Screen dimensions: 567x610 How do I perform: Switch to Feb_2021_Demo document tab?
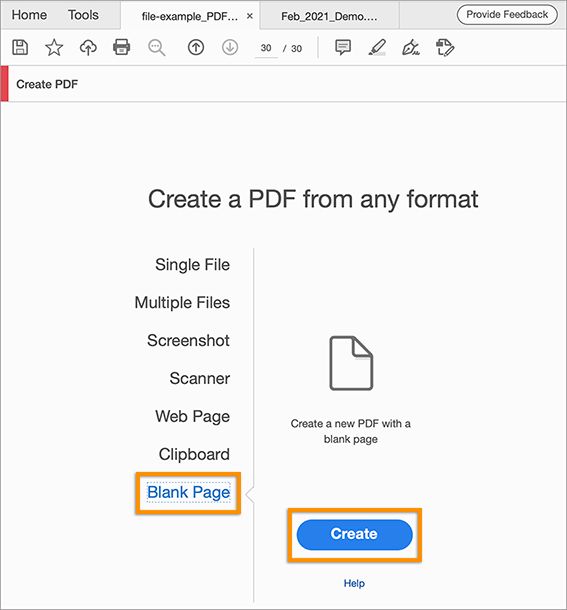click(x=329, y=16)
